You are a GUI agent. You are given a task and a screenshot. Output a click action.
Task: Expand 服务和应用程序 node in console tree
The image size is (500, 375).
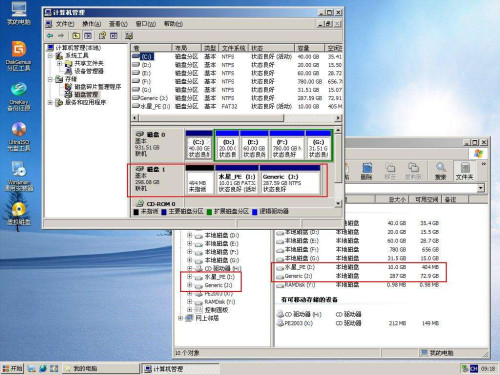(50, 102)
